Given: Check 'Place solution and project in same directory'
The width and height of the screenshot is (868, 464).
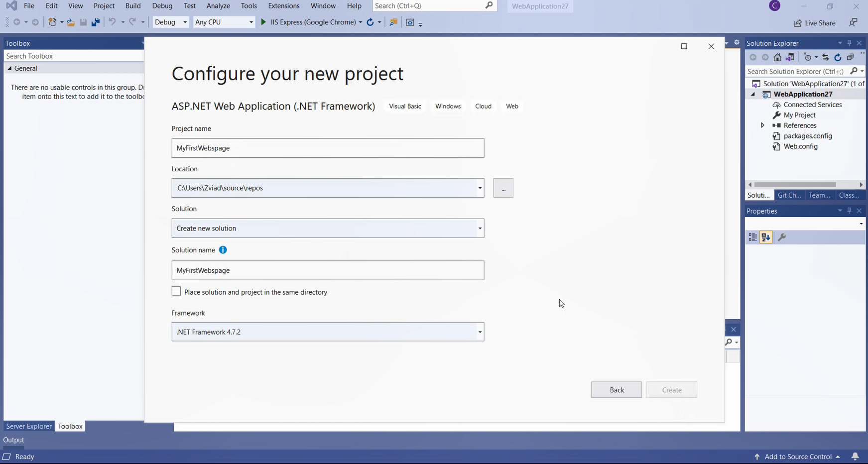Looking at the screenshot, I should 176,292.
